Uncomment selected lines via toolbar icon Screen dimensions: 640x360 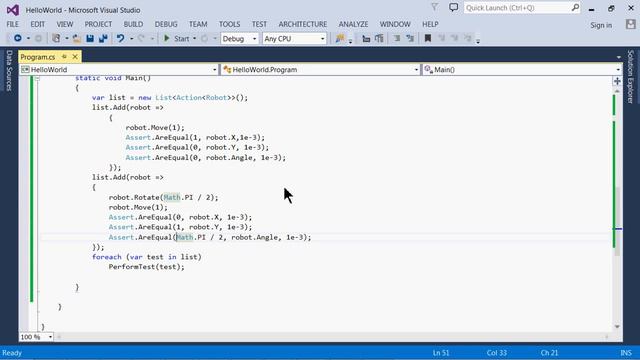click(410, 38)
